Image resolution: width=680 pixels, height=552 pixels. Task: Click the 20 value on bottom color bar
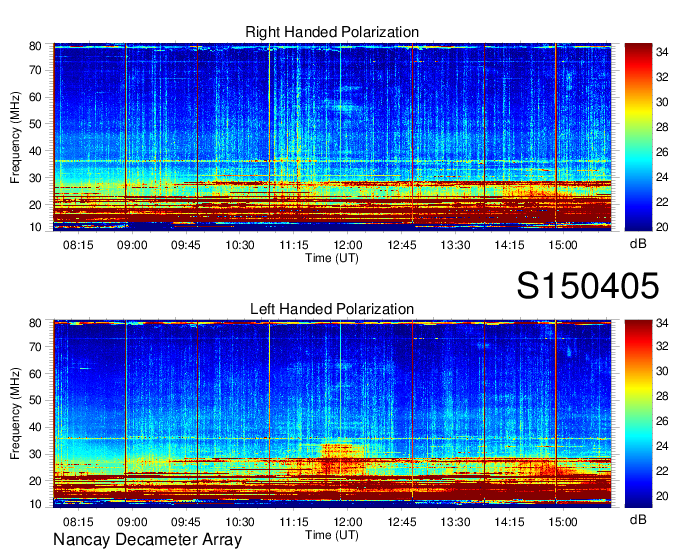[662, 496]
